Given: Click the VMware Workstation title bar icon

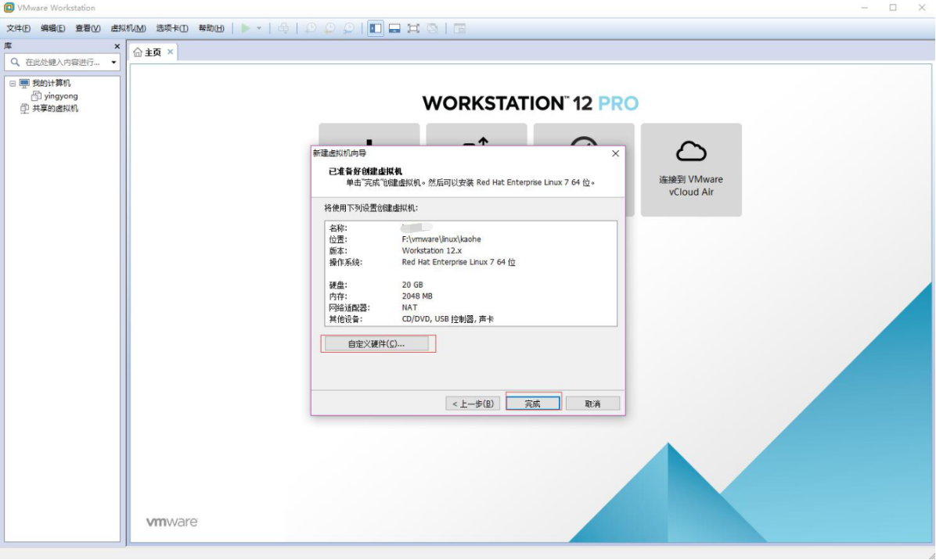Looking at the screenshot, I should 9,8.
